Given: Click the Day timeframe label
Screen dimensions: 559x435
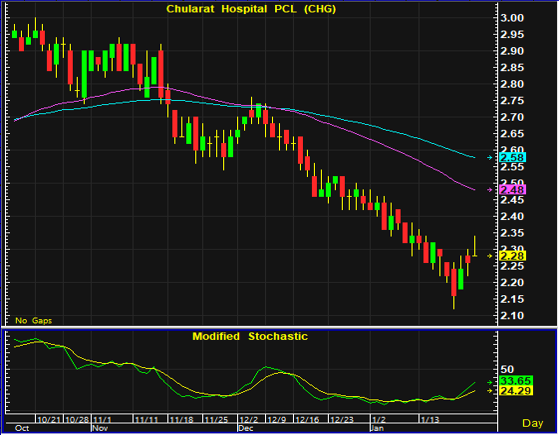Looking at the screenshot, I should click(x=532, y=423).
